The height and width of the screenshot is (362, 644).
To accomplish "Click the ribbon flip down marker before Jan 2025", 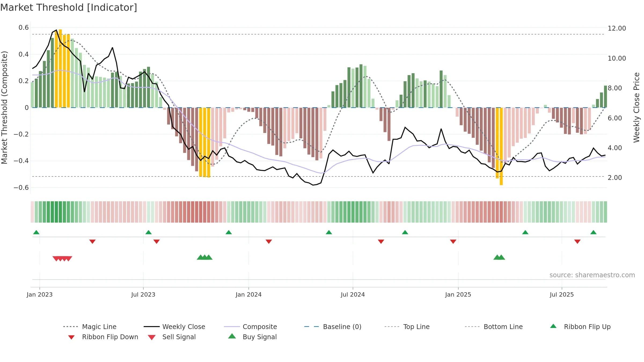I will (x=453, y=242).
